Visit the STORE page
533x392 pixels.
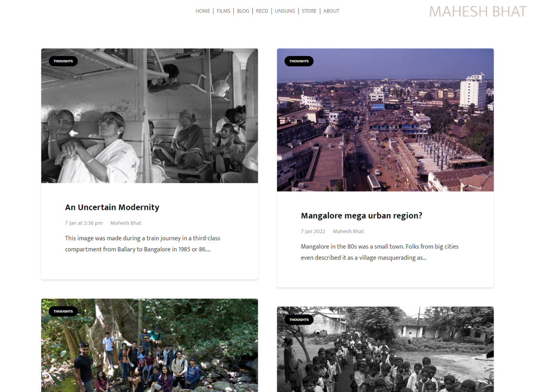pyautogui.click(x=309, y=11)
